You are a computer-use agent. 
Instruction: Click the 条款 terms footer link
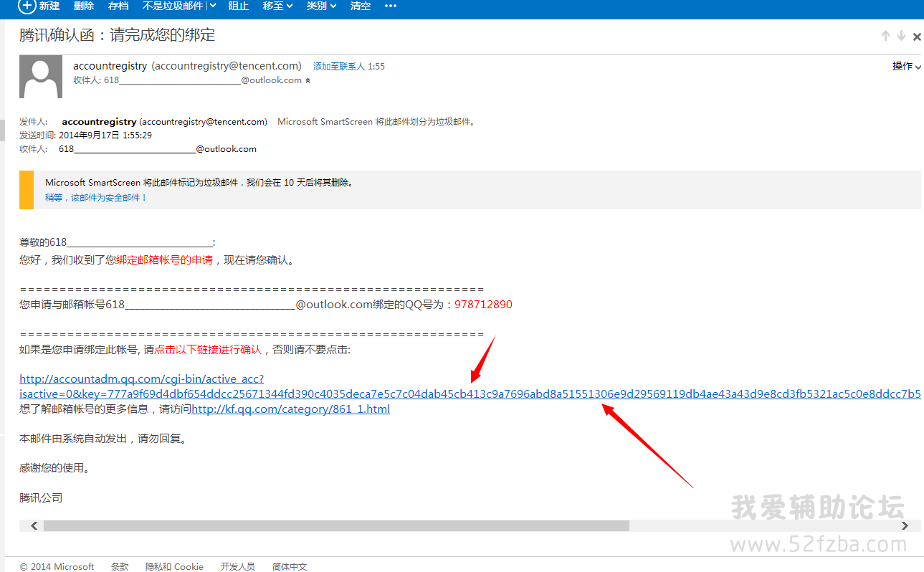pos(120,566)
